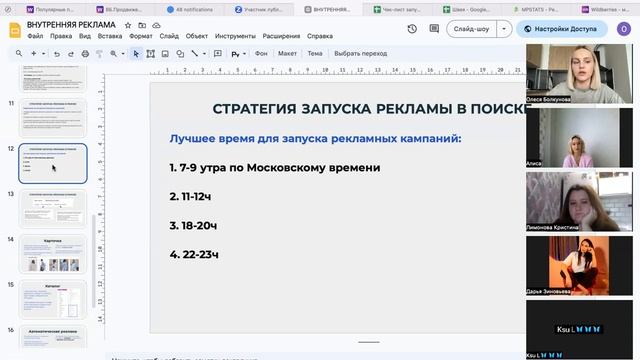Activate the paint format tool

(x=99, y=53)
